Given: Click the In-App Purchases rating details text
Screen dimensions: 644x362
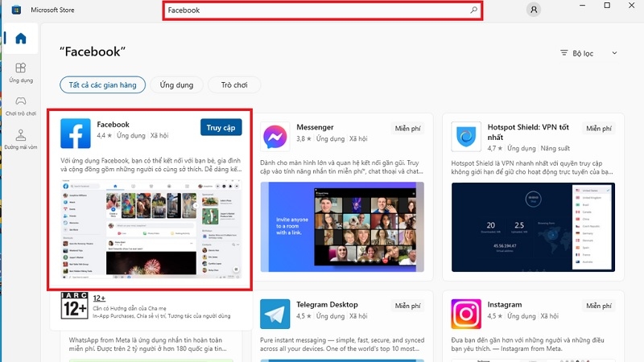Looking at the screenshot, I should pyautogui.click(x=162, y=316).
